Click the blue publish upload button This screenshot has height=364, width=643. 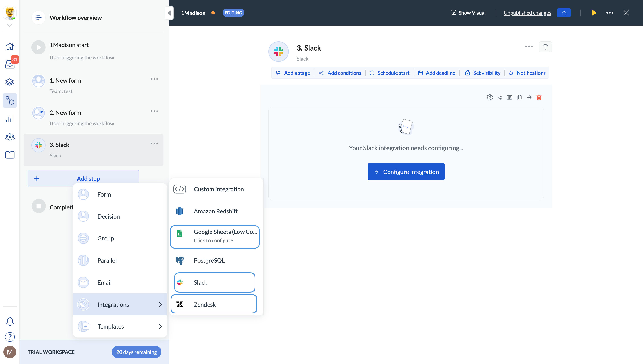click(564, 13)
